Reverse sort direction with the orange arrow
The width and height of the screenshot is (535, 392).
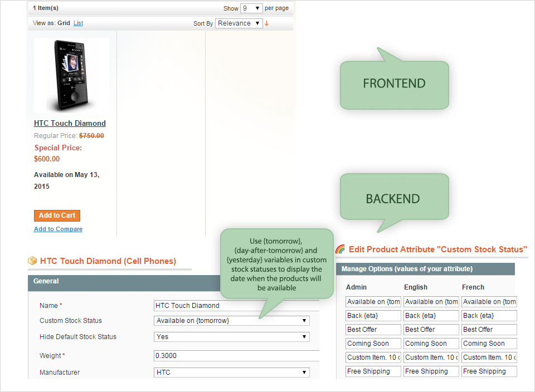click(266, 23)
